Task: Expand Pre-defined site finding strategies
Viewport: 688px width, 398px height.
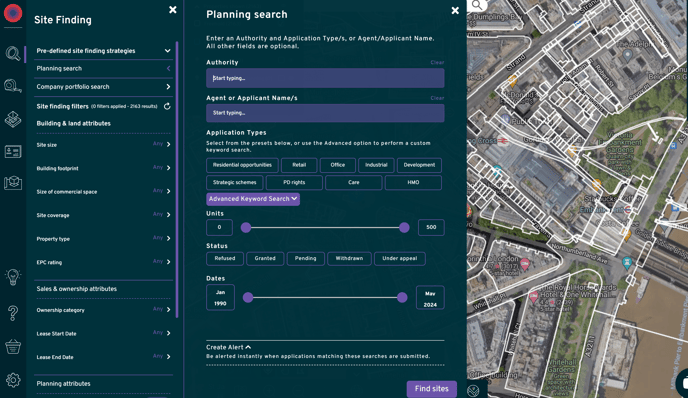Action: point(104,51)
